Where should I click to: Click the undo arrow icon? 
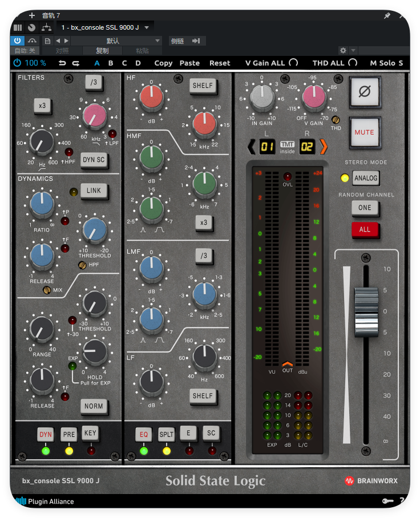tap(62, 63)
